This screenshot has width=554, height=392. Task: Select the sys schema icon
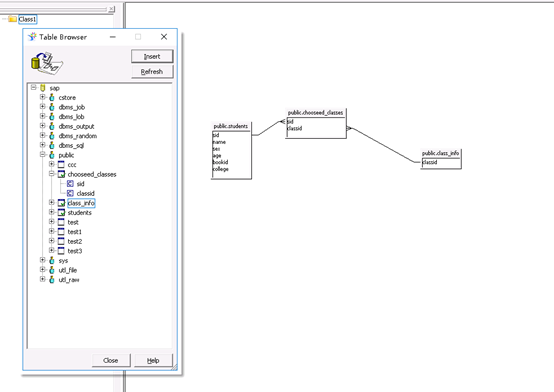[52, 261]
